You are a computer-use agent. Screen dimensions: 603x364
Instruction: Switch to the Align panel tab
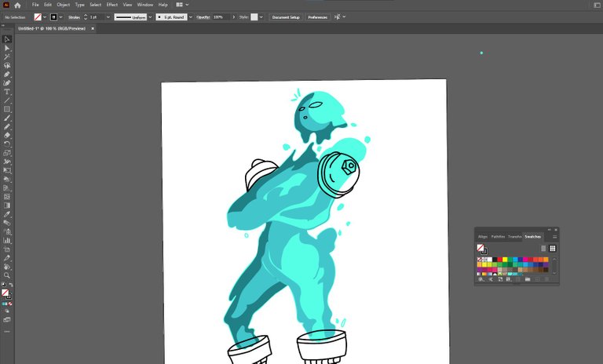[483, 237]
